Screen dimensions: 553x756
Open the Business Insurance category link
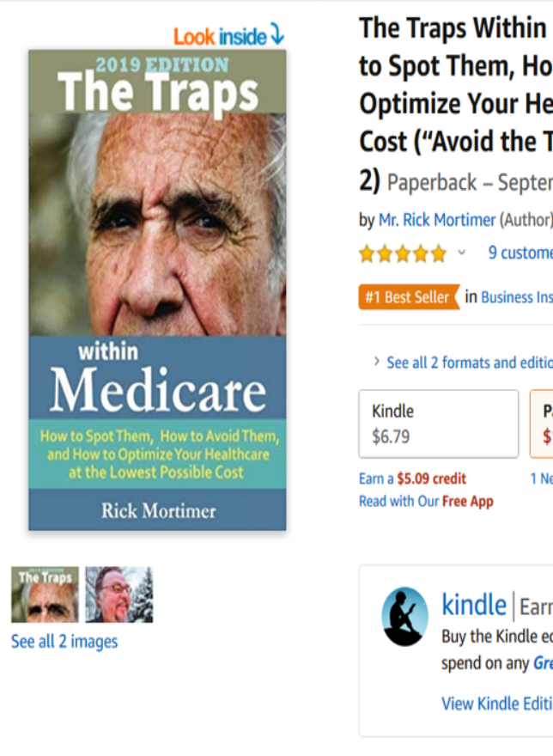(x=517, y=297)
